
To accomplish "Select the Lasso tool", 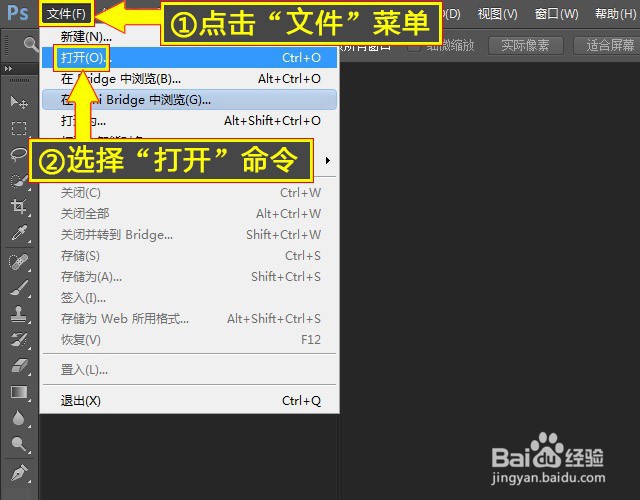I will [x=18, y=155].
